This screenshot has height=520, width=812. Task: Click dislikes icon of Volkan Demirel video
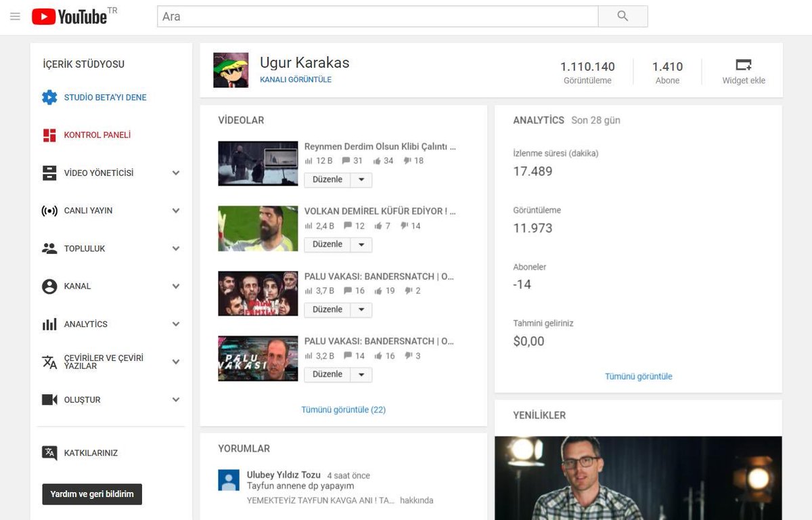(x=404, y=226)
